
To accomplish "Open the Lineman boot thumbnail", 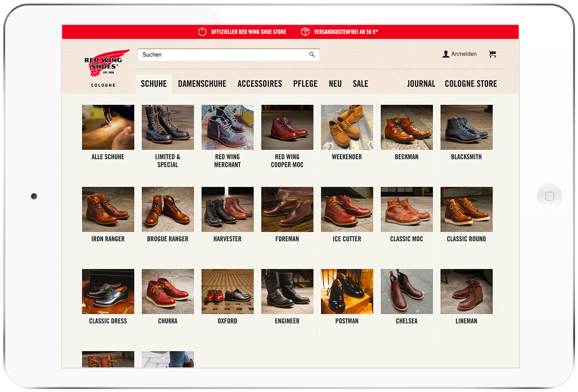I will click(466, 291).
